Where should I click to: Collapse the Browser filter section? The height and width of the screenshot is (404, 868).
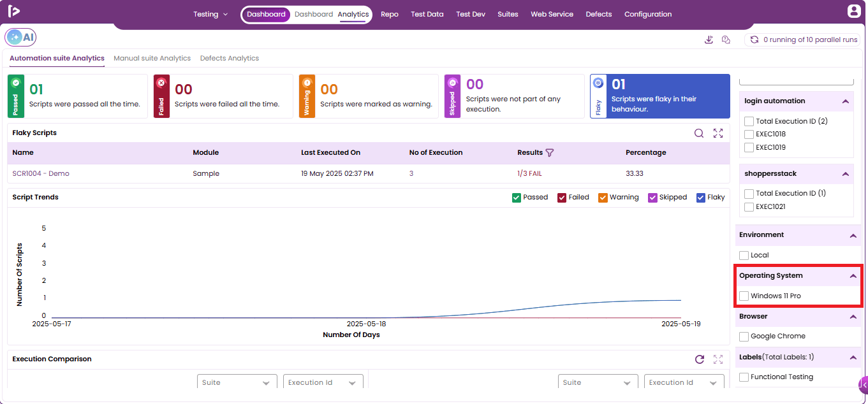[x=853, y=317]
